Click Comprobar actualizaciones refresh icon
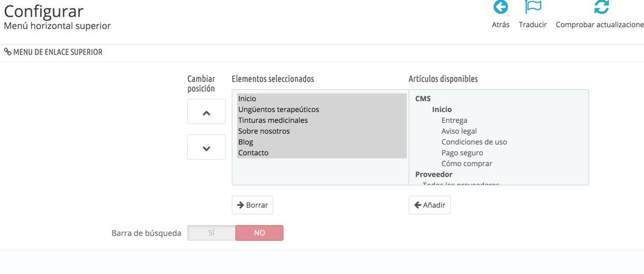Viewport: 644px width, 274px height. pos(602,7)
